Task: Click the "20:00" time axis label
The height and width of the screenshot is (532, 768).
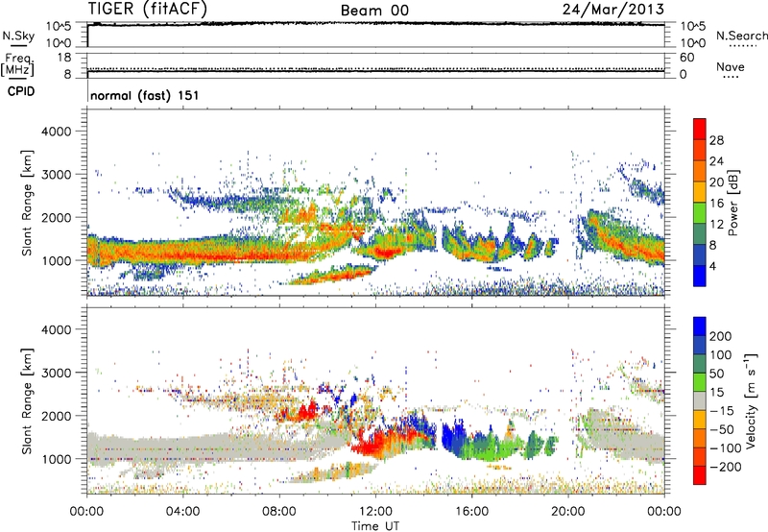Action: (568, 512)
